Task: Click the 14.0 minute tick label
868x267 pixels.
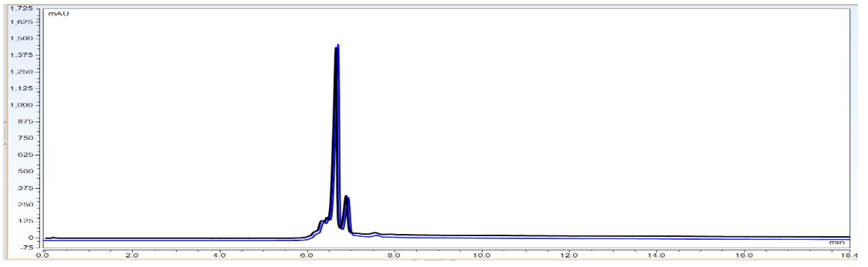Action: [656, 255]
